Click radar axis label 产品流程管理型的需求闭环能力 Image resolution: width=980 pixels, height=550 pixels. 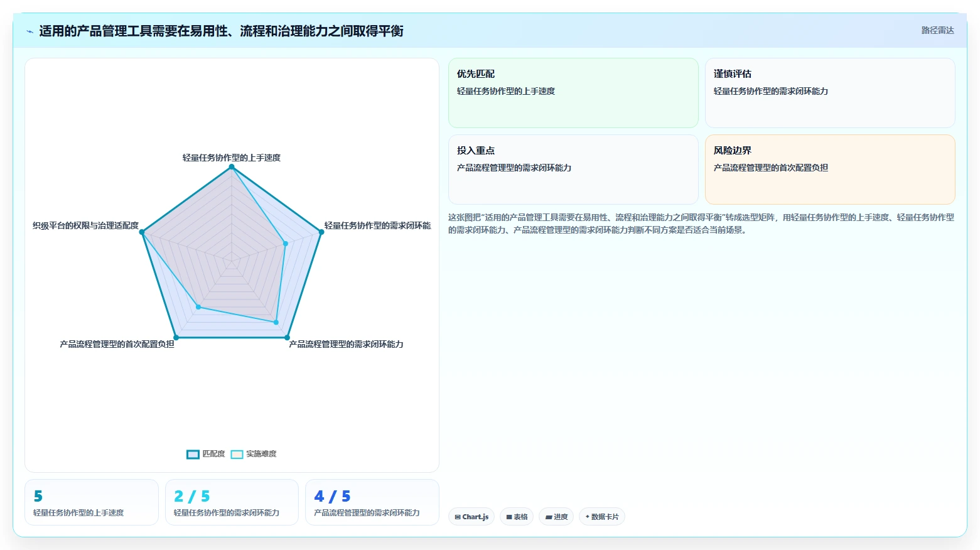coord(346,344)
